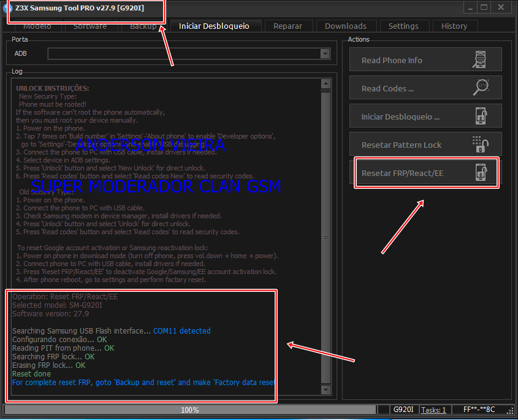
Task: Click the log scrollbar up arrow
Action: (x=326, y=83)
